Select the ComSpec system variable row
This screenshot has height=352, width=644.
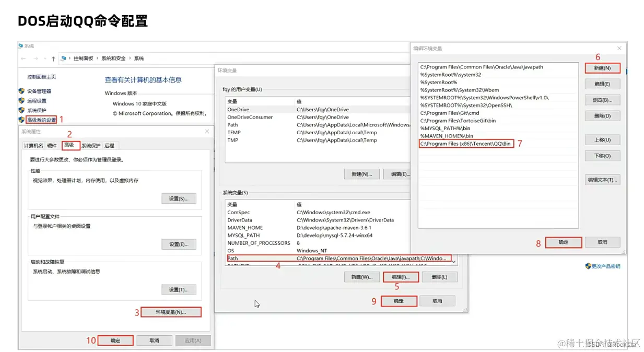pyautogui.click(x=338, y=213)
